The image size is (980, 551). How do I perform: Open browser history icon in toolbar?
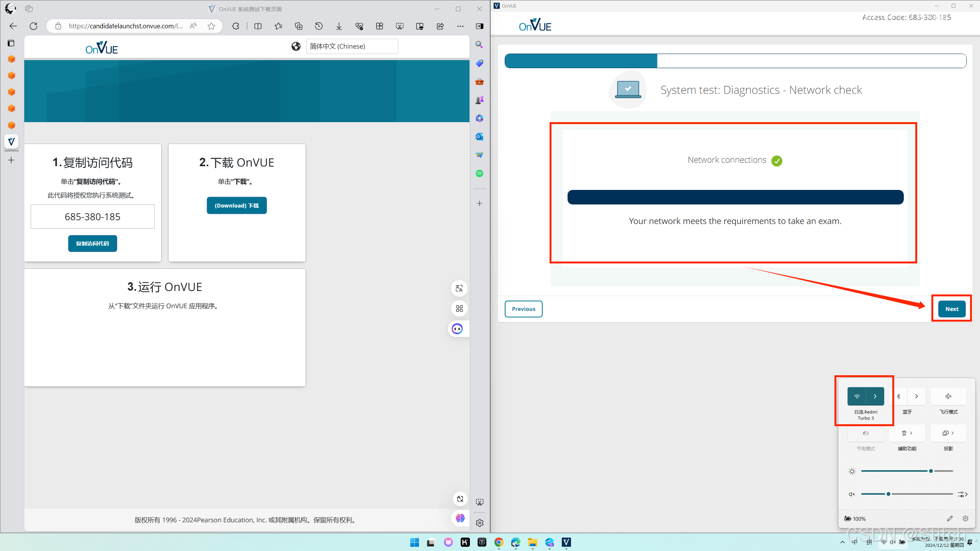319,26
